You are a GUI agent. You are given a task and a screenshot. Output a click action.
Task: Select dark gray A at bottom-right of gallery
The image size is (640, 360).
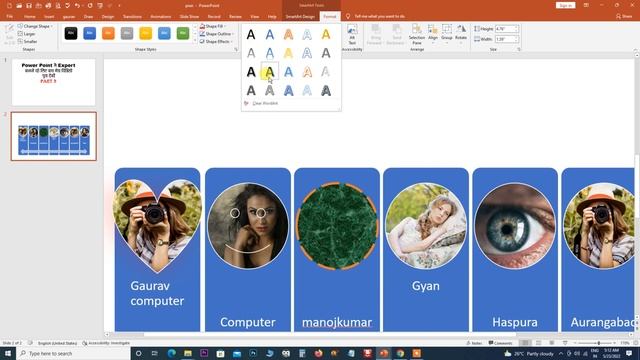click(x=326, y=91)
